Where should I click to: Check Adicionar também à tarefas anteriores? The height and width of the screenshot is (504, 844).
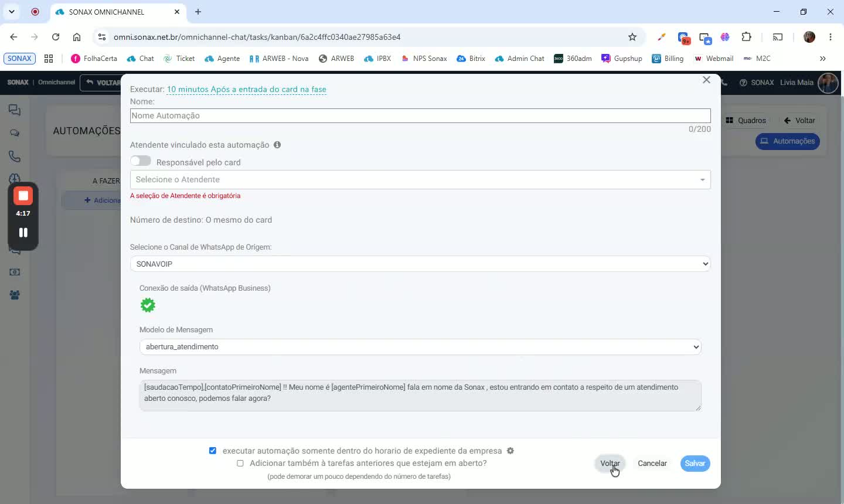click(240, 463)
